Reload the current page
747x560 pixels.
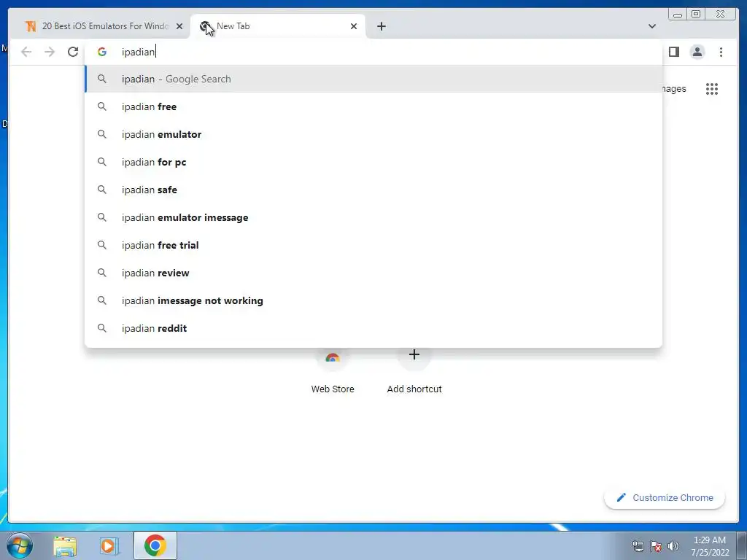click(73, 52)
